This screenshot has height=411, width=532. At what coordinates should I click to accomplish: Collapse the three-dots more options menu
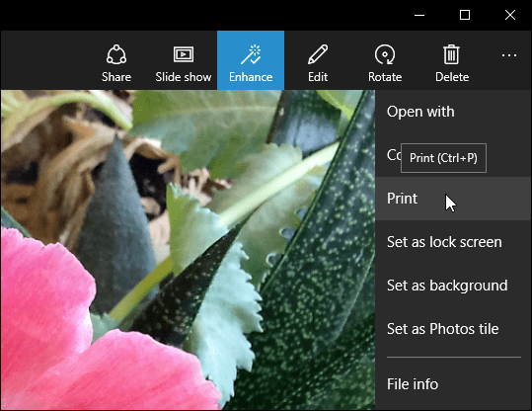click(x=509, y=55)
